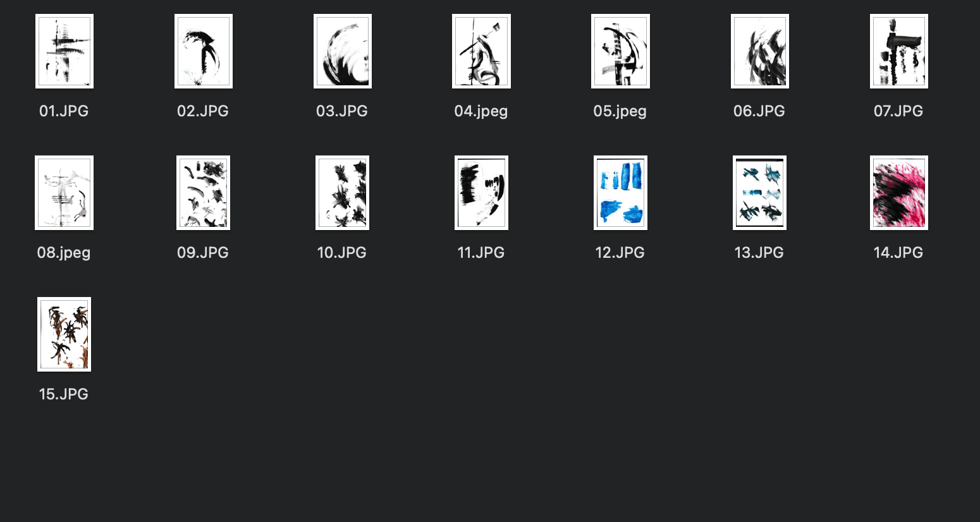Select the 09.JPG image thumbnail

point(203,193)
